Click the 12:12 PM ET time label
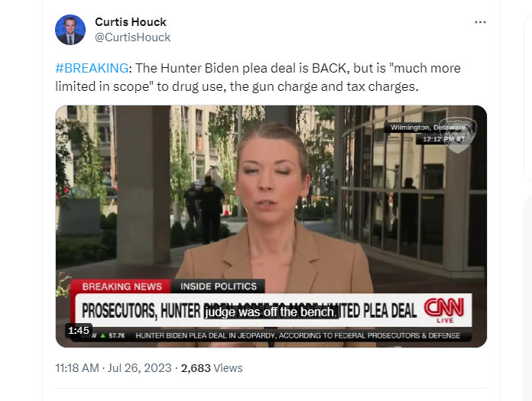The image size is (532, 401). pos(443,139)
